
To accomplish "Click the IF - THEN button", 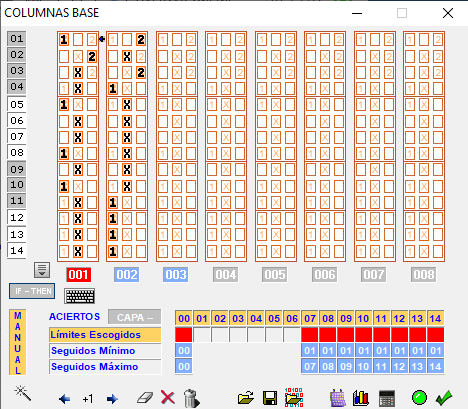I will coord(32,291).
